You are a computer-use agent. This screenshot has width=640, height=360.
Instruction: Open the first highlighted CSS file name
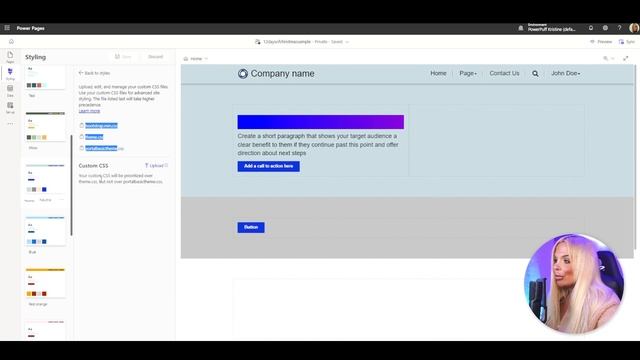coord(101,126)
